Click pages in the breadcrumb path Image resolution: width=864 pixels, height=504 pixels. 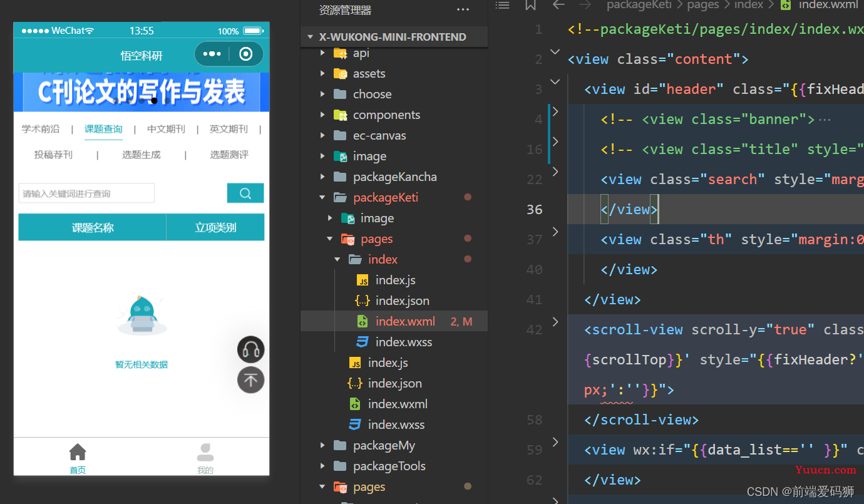(x=703, y=5)
